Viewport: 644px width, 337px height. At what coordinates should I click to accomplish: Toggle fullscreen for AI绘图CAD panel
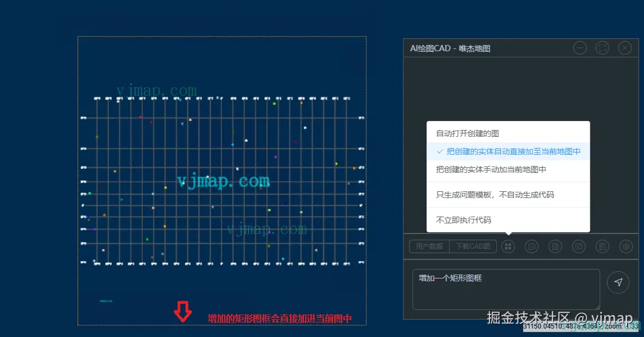(602, 48)
